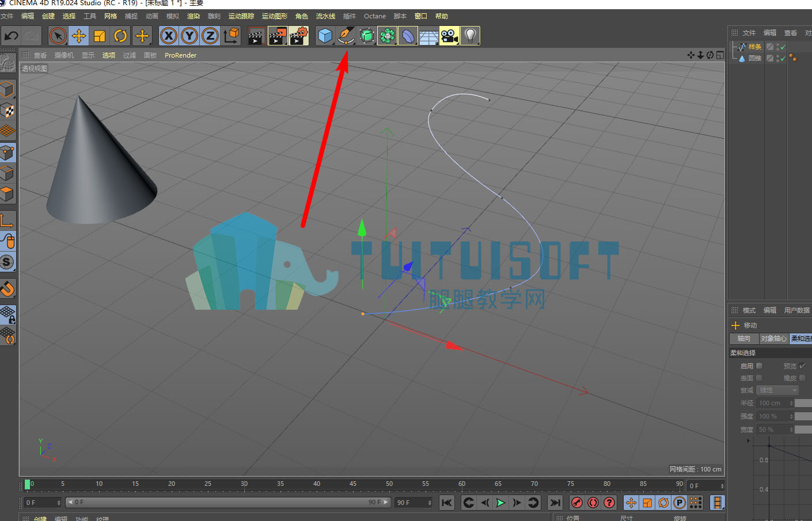
Task: Toggle the 表面 checkbox
Action: click(760, 378)
